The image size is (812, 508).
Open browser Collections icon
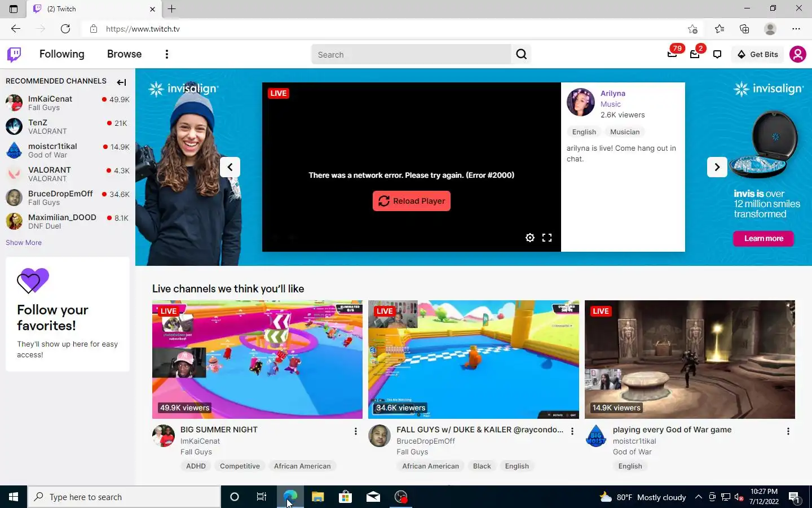tap(744, 29)
